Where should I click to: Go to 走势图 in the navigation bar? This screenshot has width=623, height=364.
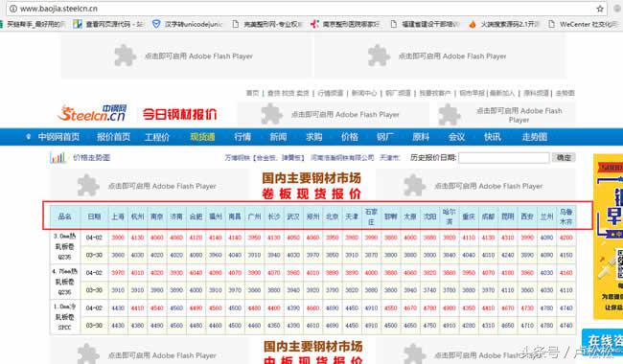pyautogui.click(x=535, y=137)
